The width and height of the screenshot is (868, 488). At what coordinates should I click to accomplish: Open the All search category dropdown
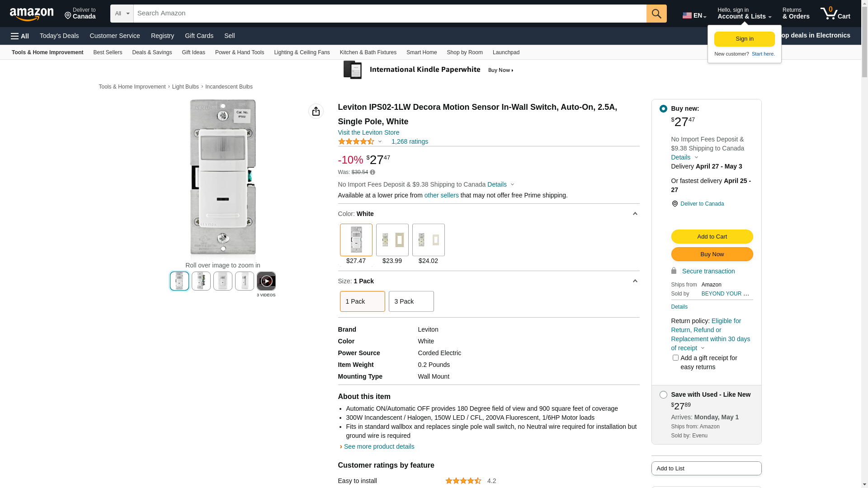click(x=122, y=14)
